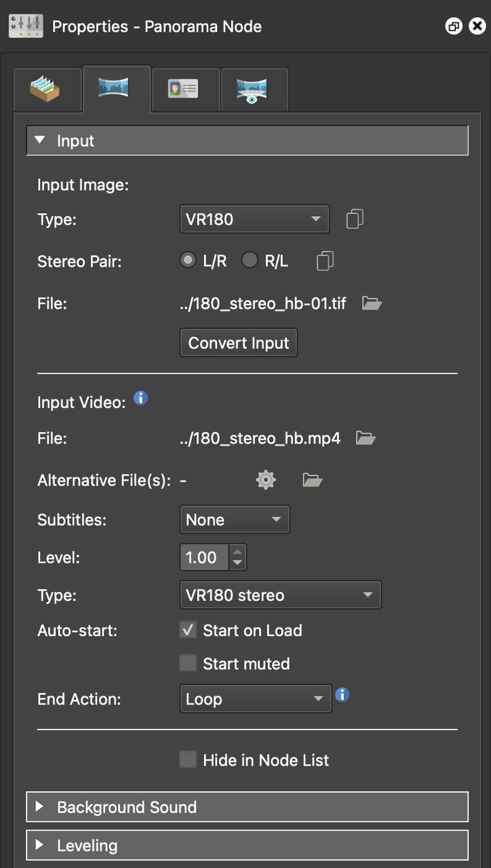The height and width of the screenshot is (868, 491).
Task: Switch to the Panorama properties tab
Action: point(115,89)
